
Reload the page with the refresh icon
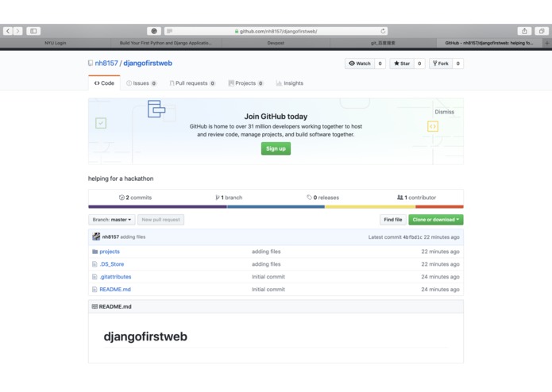click(383, 31)
